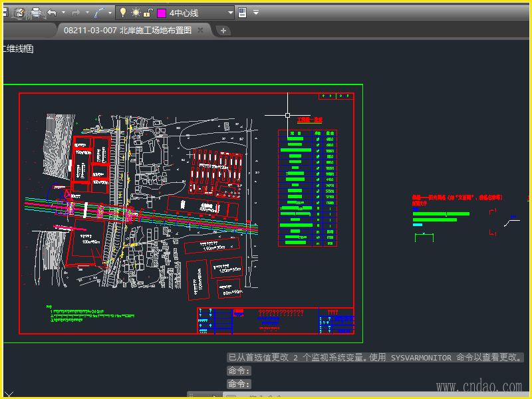Open the redo history dropdown arrow
Image resolution: width=532 pixels, height=399 pixels.
(x=87, y=13)
